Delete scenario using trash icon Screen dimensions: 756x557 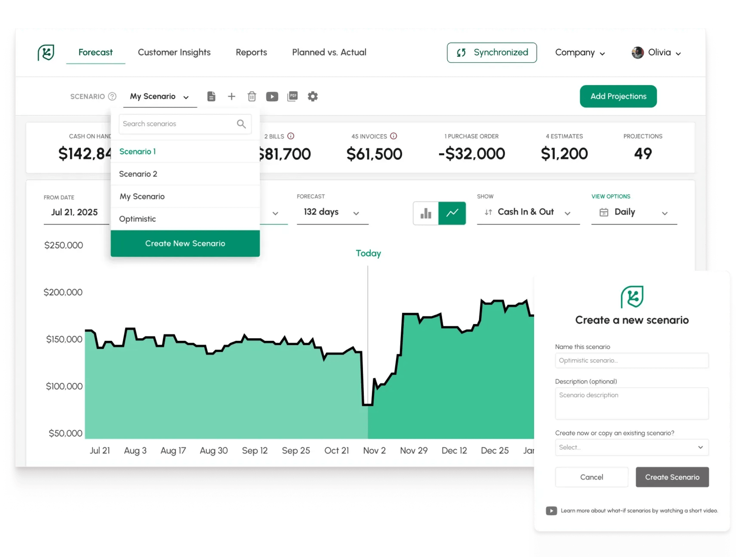(252, 96)
